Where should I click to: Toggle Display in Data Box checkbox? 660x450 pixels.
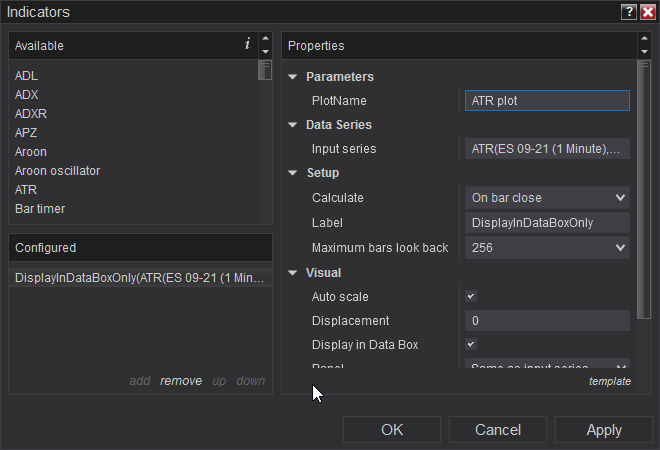coord(471,345)
